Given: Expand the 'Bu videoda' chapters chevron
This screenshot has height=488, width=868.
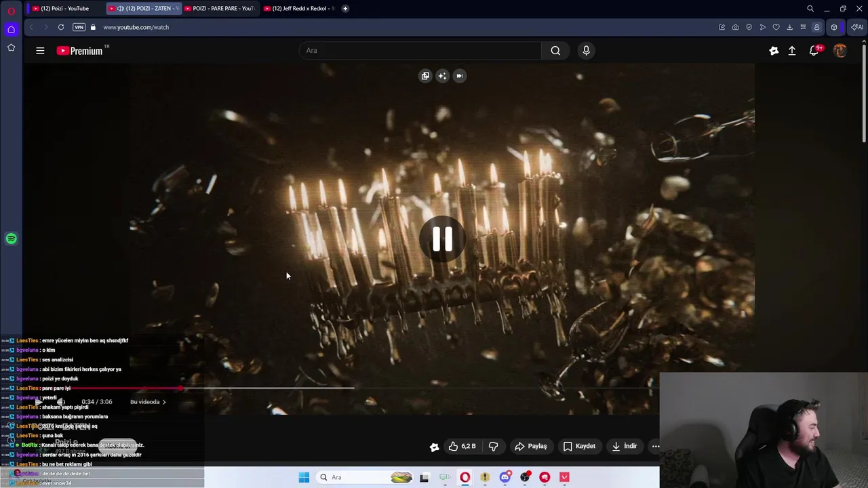Looking at the screenshot, I should (x=163, y=402).
